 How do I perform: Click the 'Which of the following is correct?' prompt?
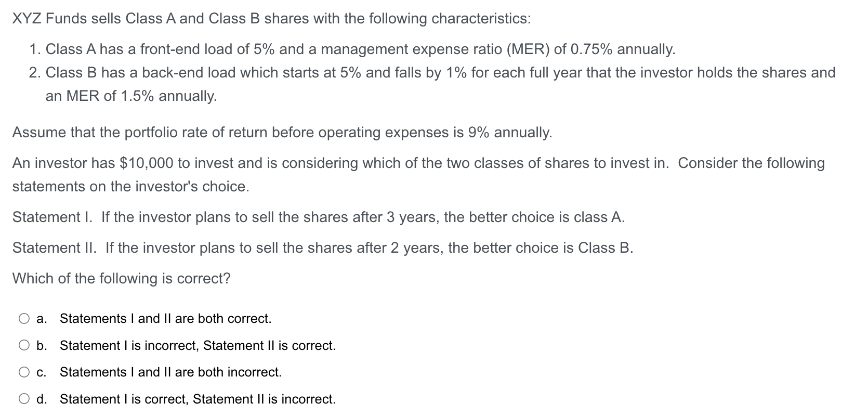click(x=121, y=278)
